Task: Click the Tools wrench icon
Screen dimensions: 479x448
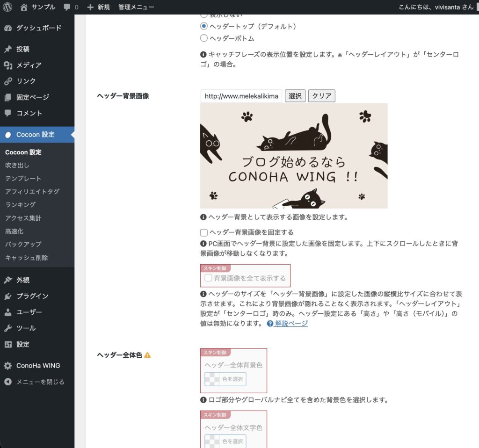Action: tap(8, 328)
